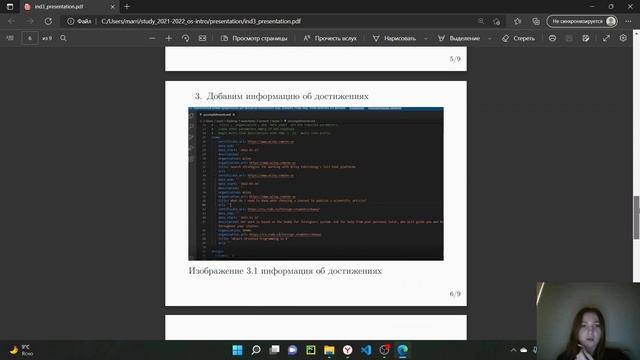Open the Collections panel
Viewport: 640px width, 360px height.
536,21
